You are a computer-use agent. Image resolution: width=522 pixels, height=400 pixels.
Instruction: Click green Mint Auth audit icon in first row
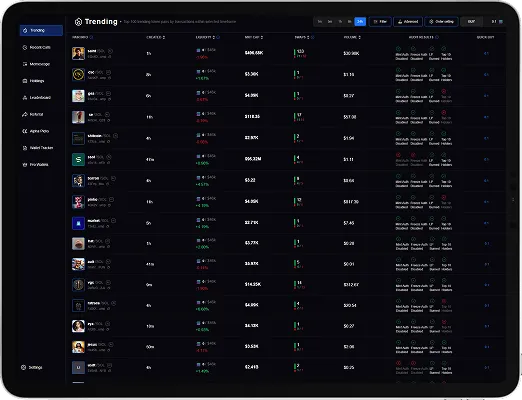pos(398,49)
